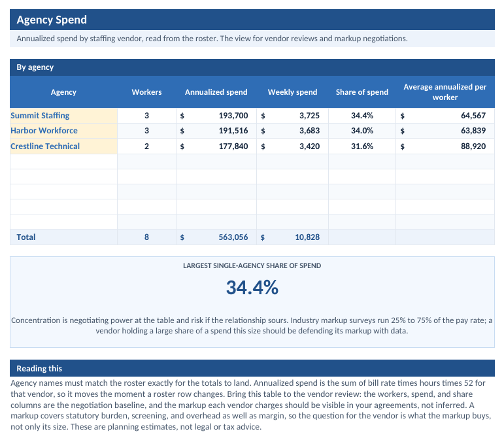Select Crestline Technical workers count 2
The height and width of the screenshot is (442, 504).
point(146,146)
